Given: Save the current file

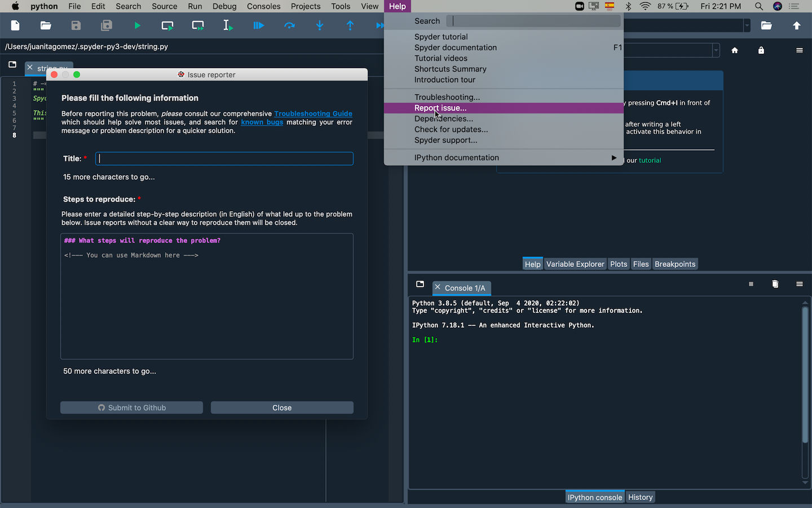Looking at the screenshot, I should point(77,25).
